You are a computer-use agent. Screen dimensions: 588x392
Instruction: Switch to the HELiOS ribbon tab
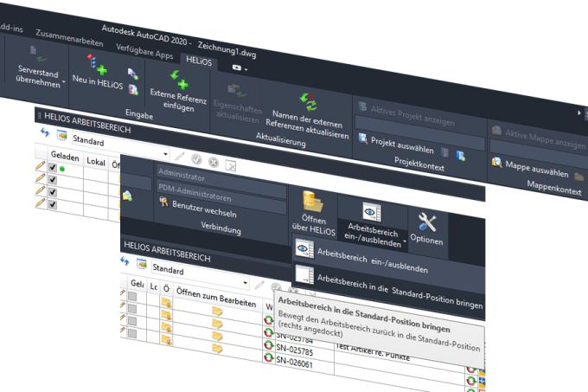(199, 61)
